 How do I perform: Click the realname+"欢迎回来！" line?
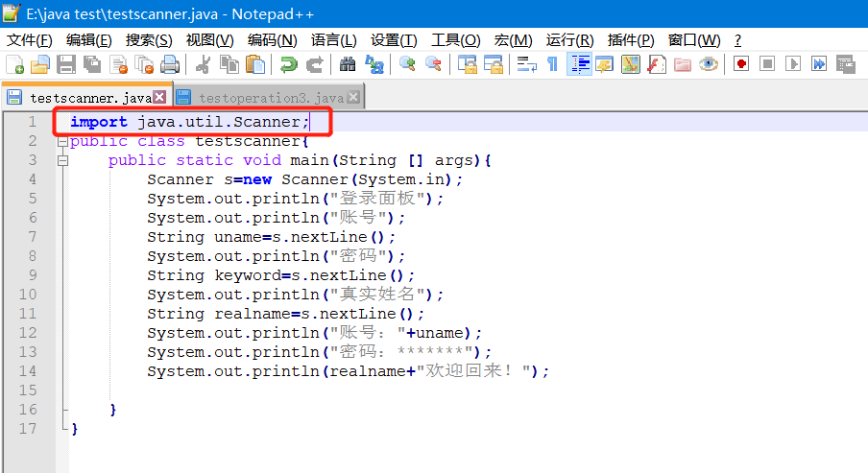pyautogui.click(x=348, y=371)
